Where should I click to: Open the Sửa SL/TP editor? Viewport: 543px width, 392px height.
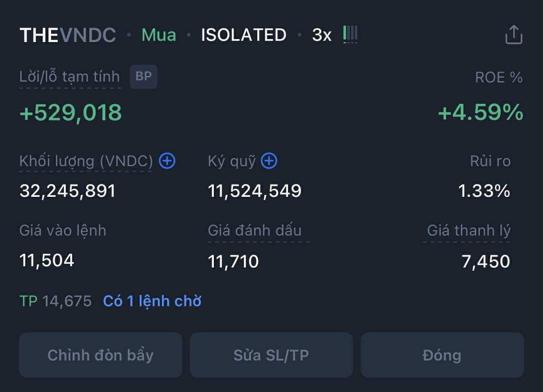(271, 355)
